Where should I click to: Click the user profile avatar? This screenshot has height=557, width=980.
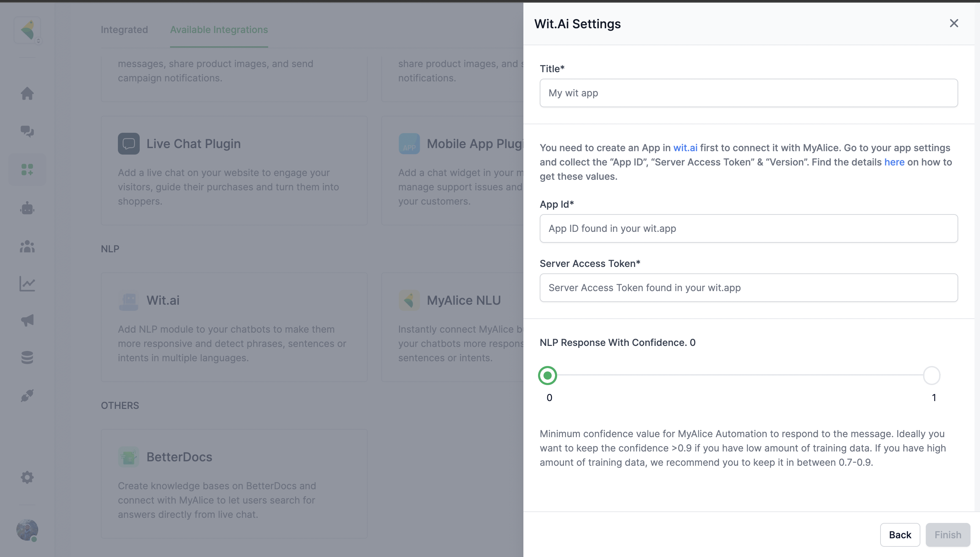pos(27,530)
